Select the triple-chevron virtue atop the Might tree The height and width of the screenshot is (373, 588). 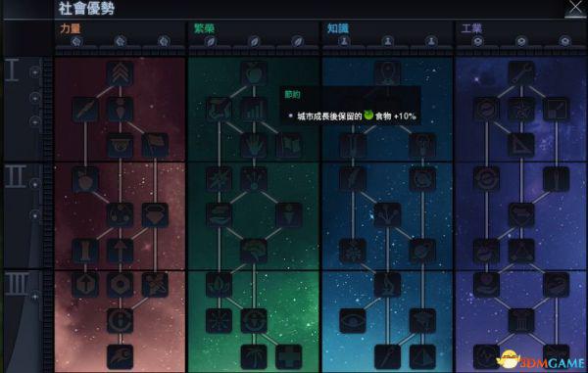coord(120,73)
